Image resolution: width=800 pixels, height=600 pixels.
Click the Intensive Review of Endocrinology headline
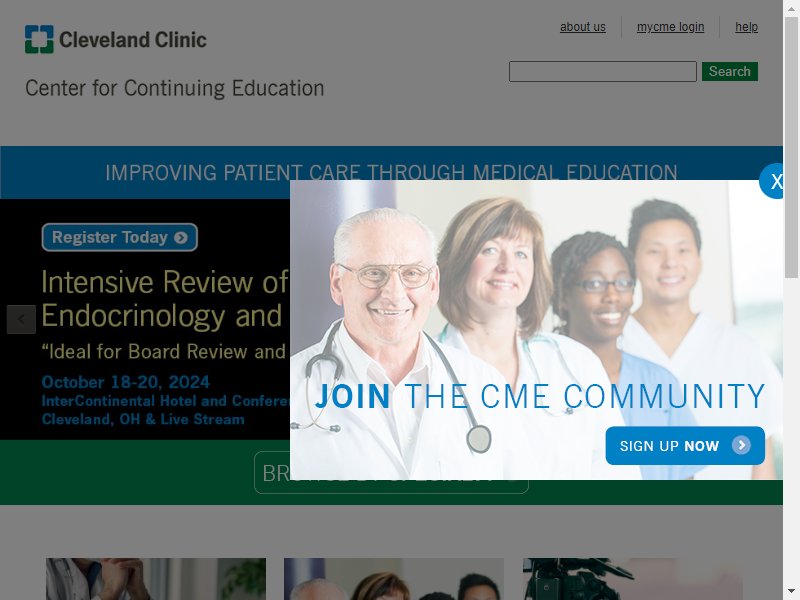(x=165, y=298)
